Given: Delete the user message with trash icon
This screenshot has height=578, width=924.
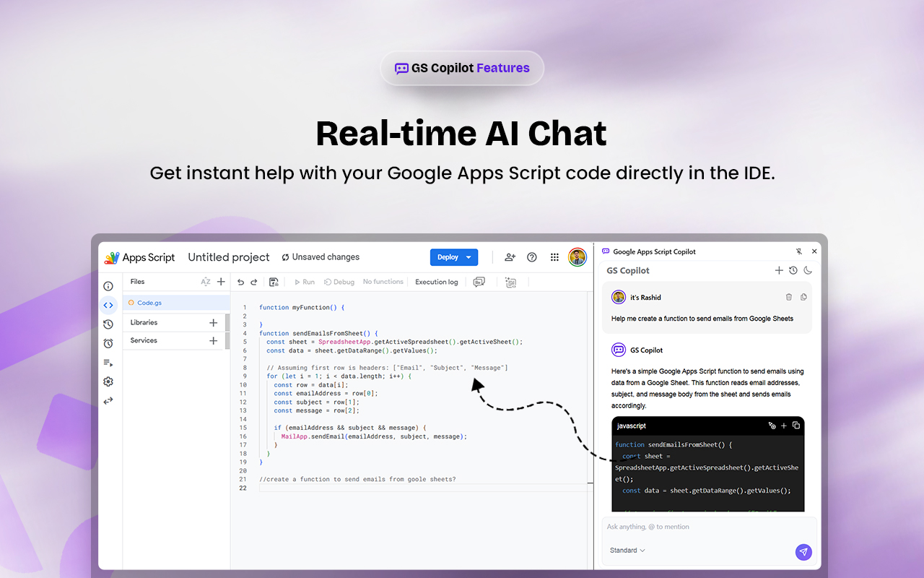Looking at the screenshot, I should pyautogui.click(x=788, y=297).
